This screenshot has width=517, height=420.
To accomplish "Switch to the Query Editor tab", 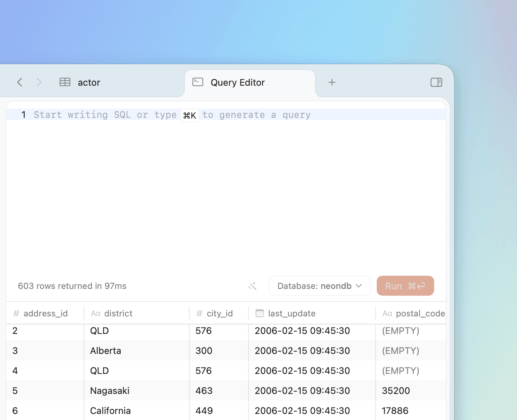I will pos(237,82).
